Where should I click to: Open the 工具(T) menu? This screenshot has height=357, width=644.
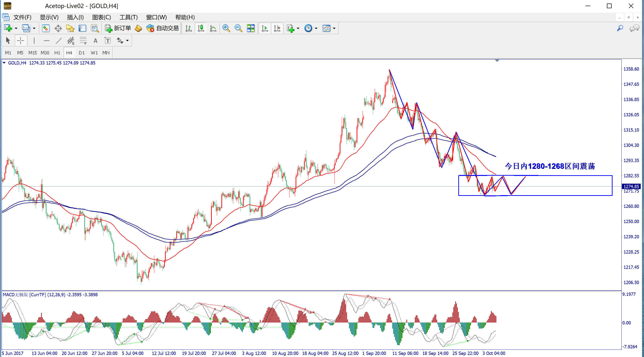[128, 17]
